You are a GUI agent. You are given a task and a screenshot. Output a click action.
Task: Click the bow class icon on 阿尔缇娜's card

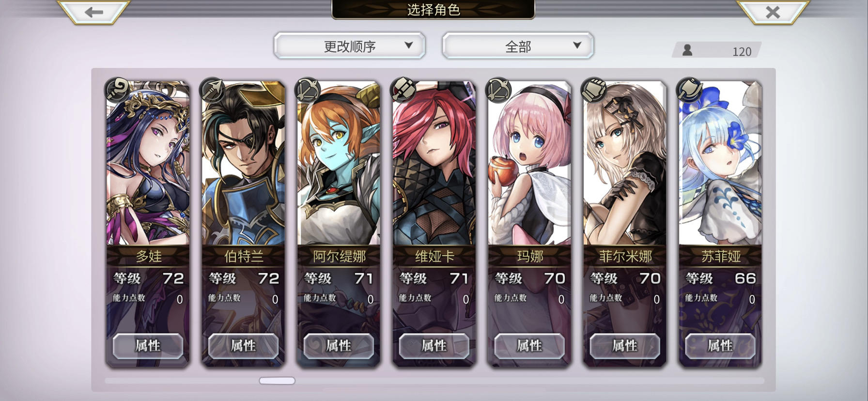308,90
